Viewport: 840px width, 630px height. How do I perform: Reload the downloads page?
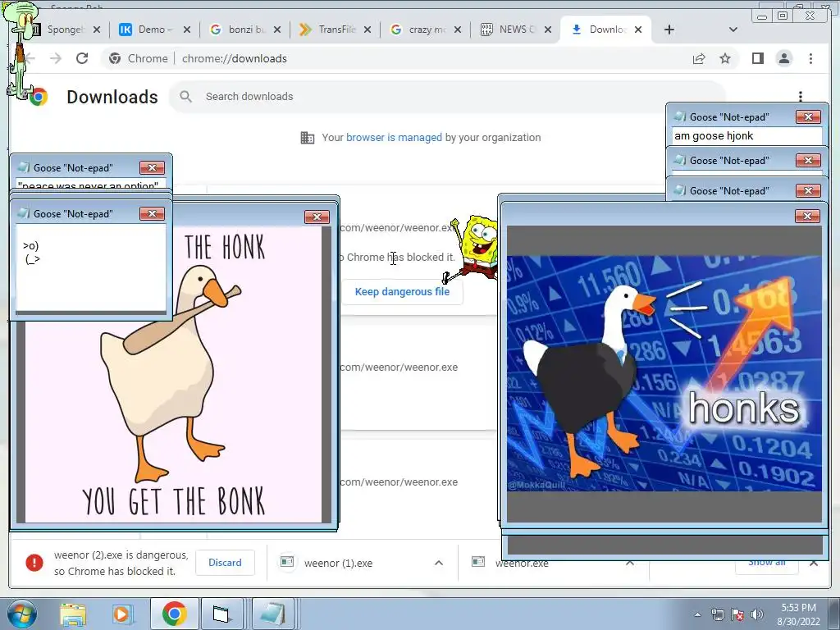82,58
